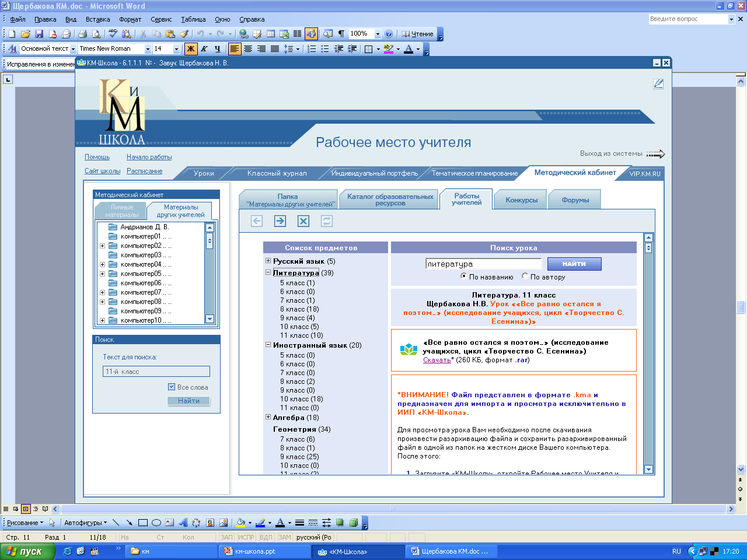Click the Print icon in Word toolbar
Screen dimensions: 747x560
click(82, 34)
